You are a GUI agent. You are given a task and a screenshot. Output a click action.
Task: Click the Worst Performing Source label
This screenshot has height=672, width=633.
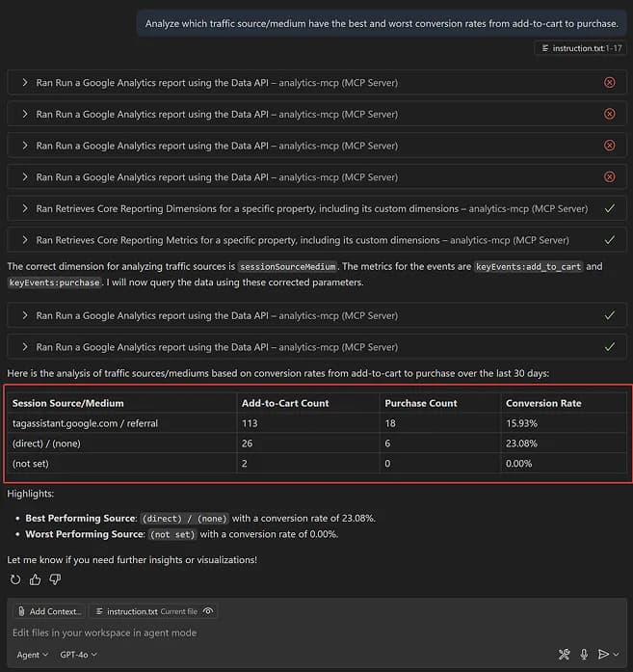85,534
